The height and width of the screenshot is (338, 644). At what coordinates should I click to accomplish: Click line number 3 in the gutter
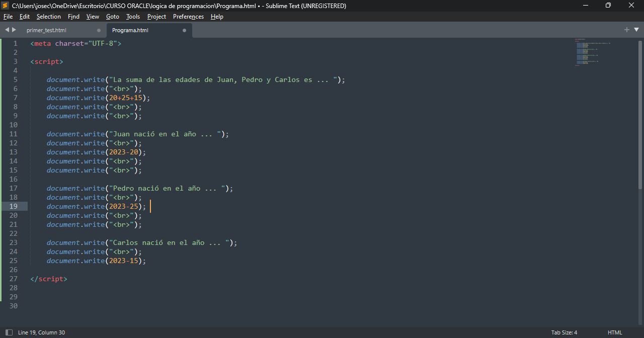(x=15, y=62)
